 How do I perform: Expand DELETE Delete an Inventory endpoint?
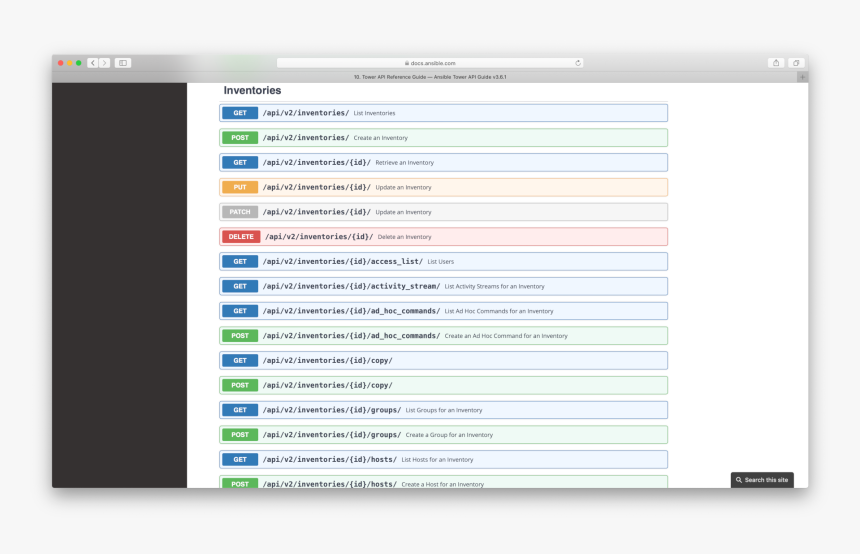[444, 237]
